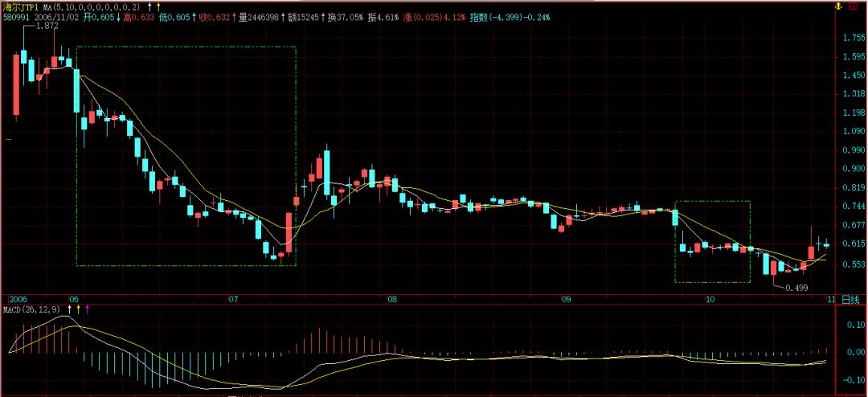Click the low price 低0.605
The width and height of the screenshot is (868, 397).
[174, 18]
